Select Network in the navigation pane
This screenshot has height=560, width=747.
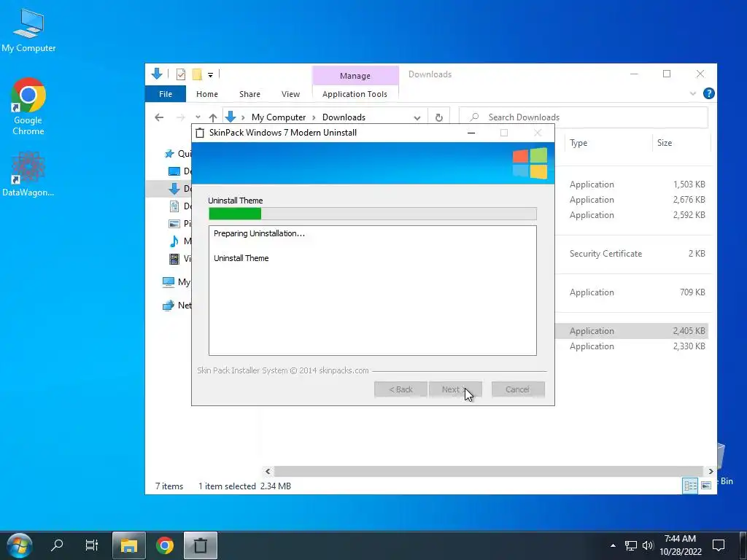coord(177,306)
